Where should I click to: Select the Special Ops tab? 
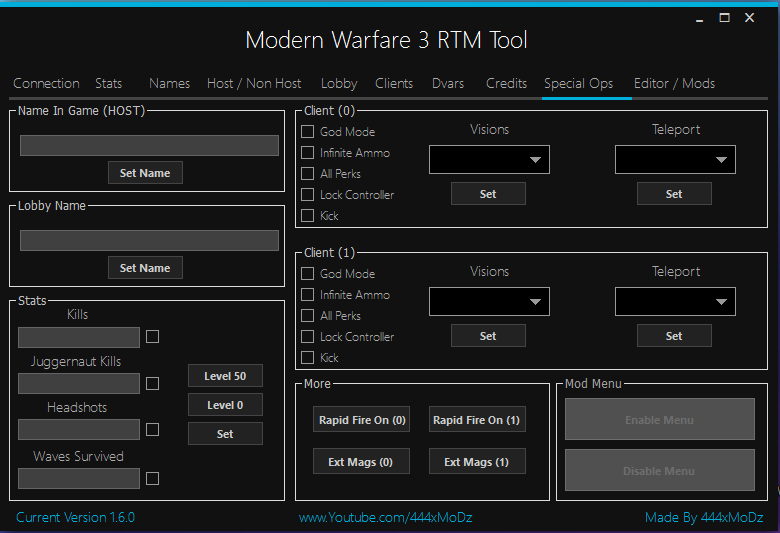(x=579, y=83)
